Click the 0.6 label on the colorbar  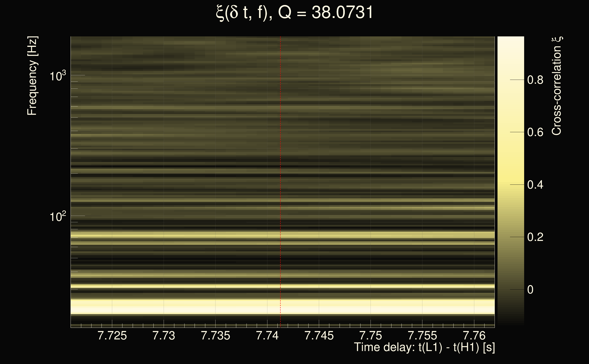[535, 132]
